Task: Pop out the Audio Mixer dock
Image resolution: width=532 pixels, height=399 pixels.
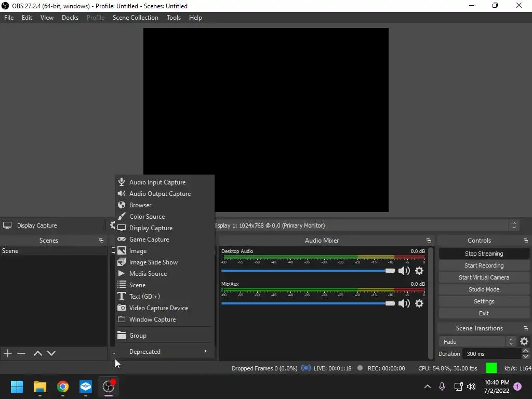Action: pos(429,240)
